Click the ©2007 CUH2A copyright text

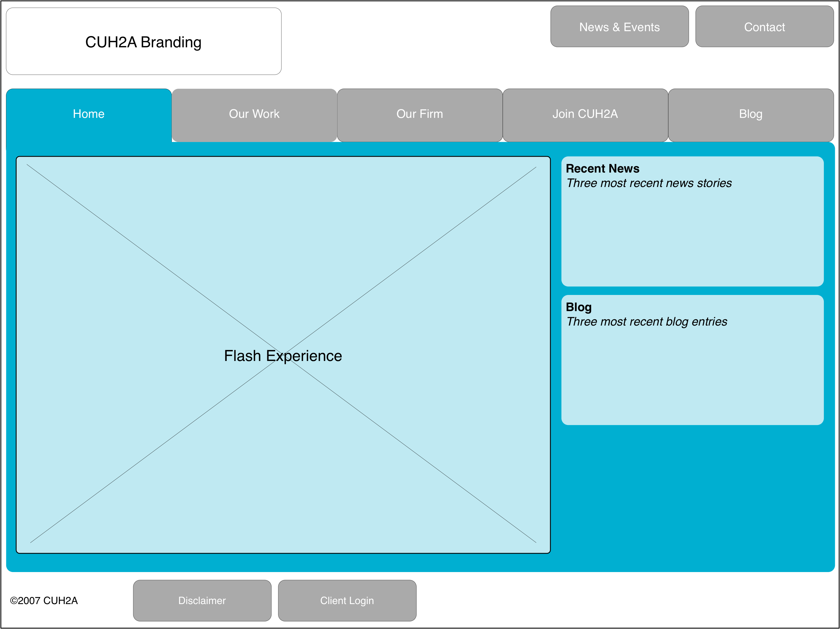[44, 601]
